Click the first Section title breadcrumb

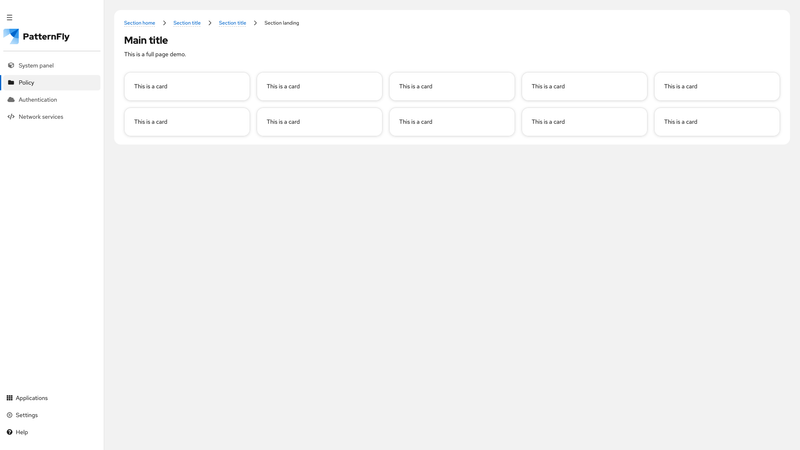point(186,23)
